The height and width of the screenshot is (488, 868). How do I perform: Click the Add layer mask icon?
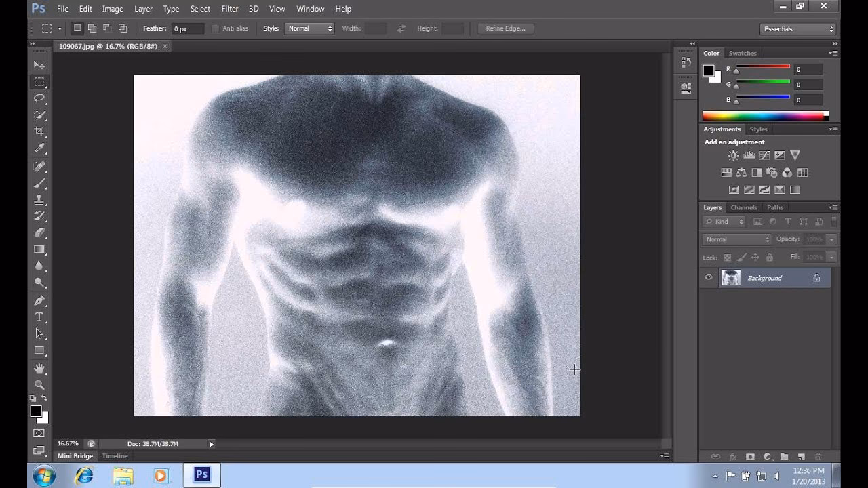pos(749,456)
